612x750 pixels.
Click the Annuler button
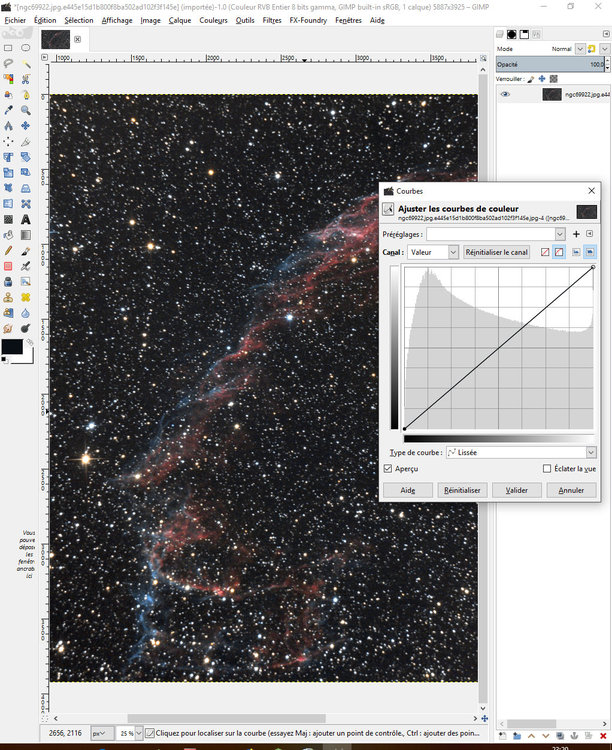[x=571, y=490]
